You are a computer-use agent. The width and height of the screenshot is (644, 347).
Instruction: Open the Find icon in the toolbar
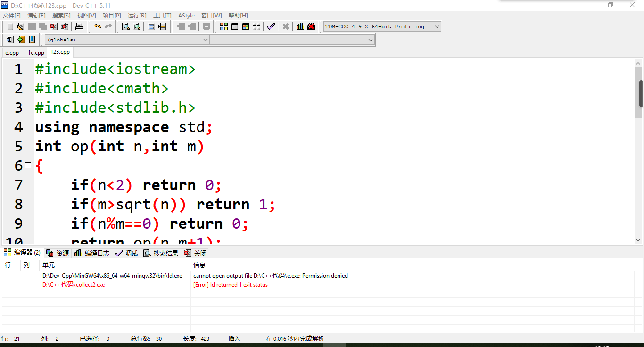point(124,26)
